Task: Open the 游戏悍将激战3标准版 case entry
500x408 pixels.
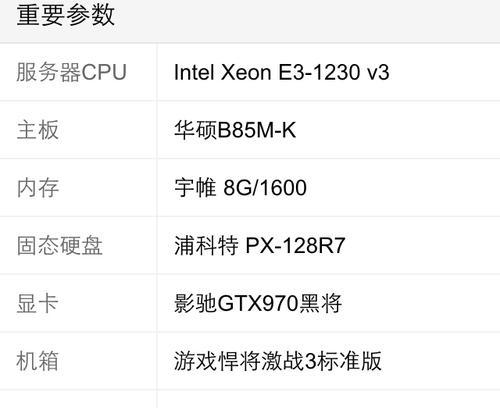Action: click(278, 361)
